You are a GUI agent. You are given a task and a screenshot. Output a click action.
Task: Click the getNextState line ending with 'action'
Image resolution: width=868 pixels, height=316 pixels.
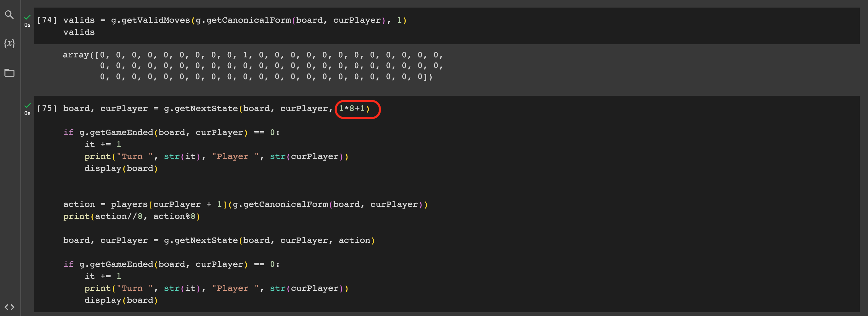click(x=218, y=240)
